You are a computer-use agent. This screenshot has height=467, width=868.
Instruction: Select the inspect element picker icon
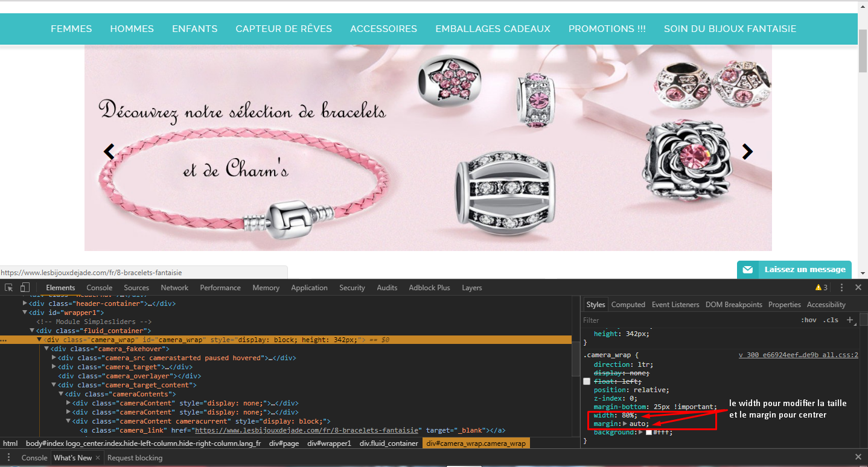click(9, 287)
